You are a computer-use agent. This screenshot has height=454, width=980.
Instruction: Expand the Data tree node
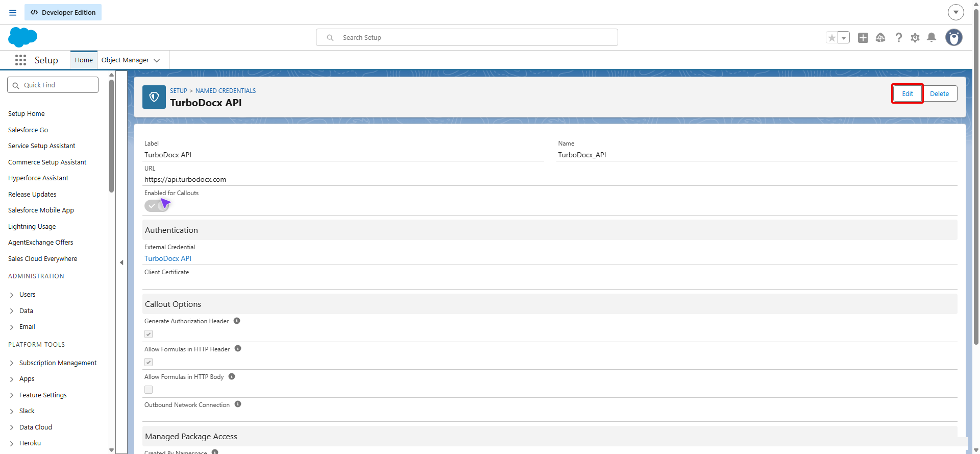point(12,311)
